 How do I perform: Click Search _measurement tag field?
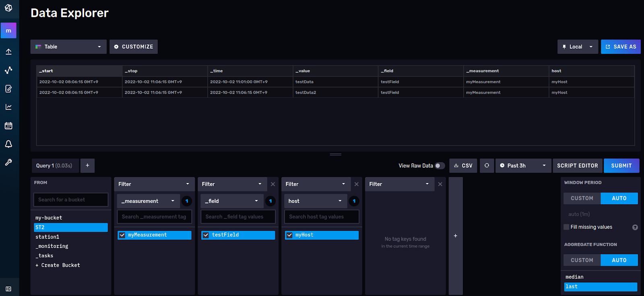click(155, 217)
